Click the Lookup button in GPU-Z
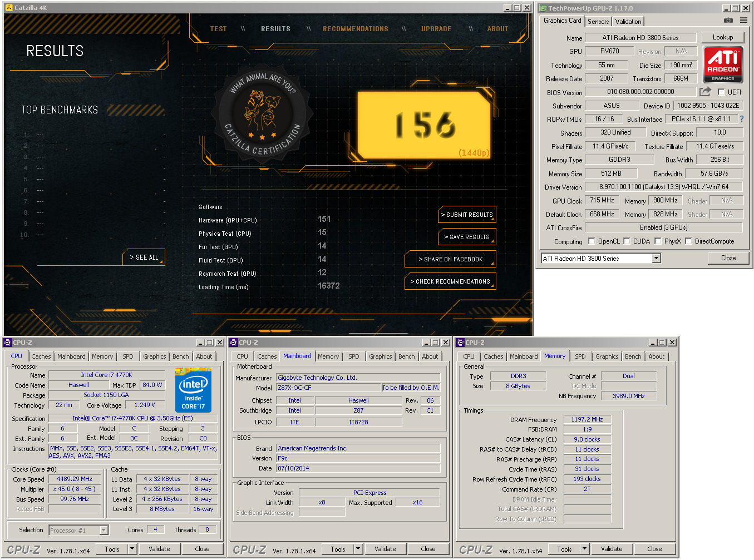 (723, 37)
